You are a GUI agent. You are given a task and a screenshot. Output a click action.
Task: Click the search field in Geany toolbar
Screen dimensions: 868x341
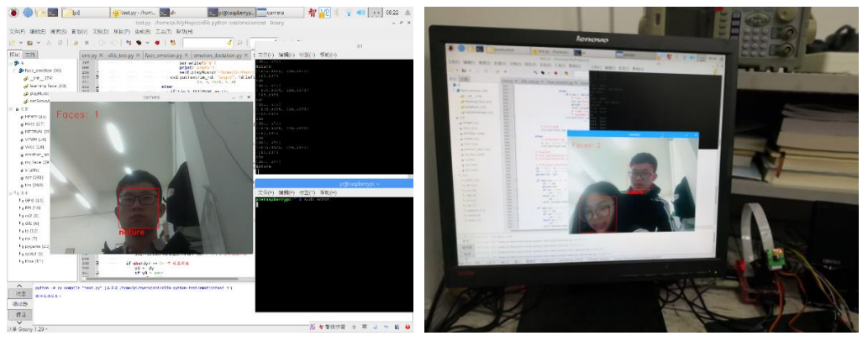208,43
